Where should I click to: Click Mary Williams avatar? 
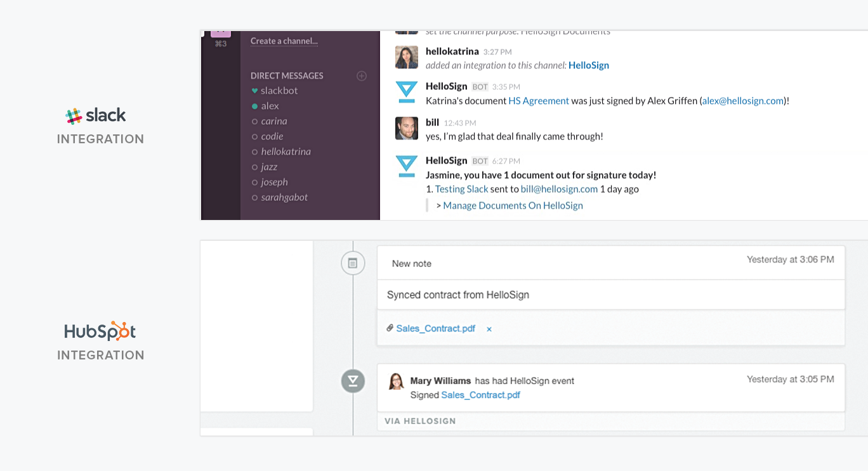(x=397, y=381)
